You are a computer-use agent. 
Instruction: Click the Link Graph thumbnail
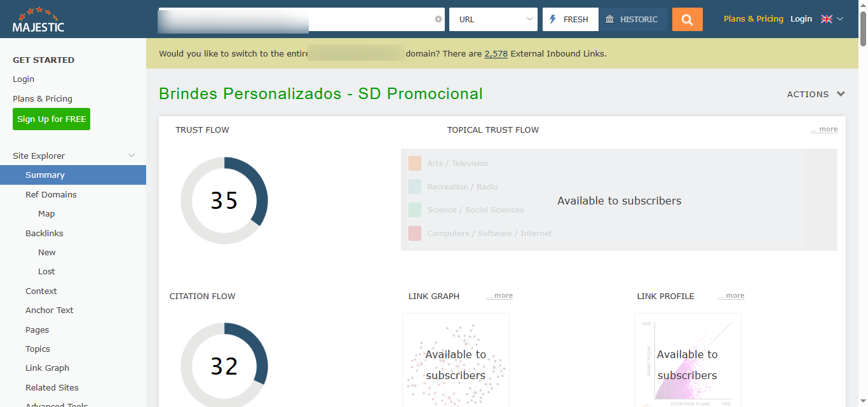(456, 360)
